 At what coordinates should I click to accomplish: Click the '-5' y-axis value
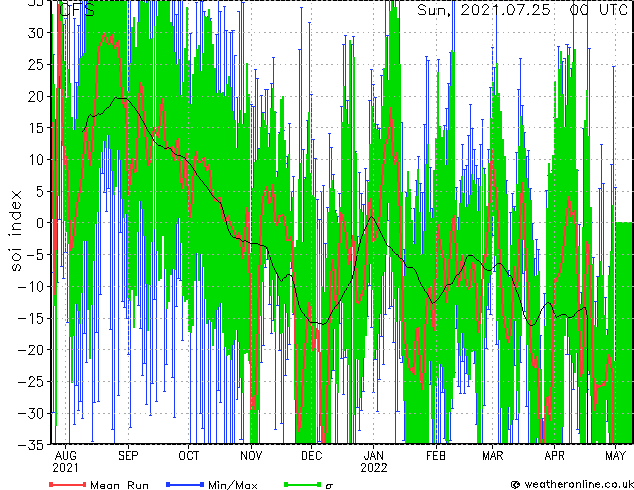click(35, 255)
